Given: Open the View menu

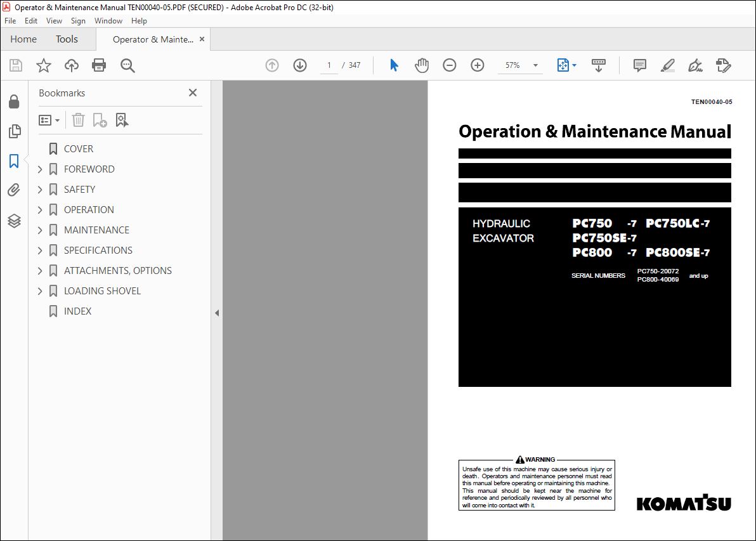Looking at the screenshot, I should (54, 21).
